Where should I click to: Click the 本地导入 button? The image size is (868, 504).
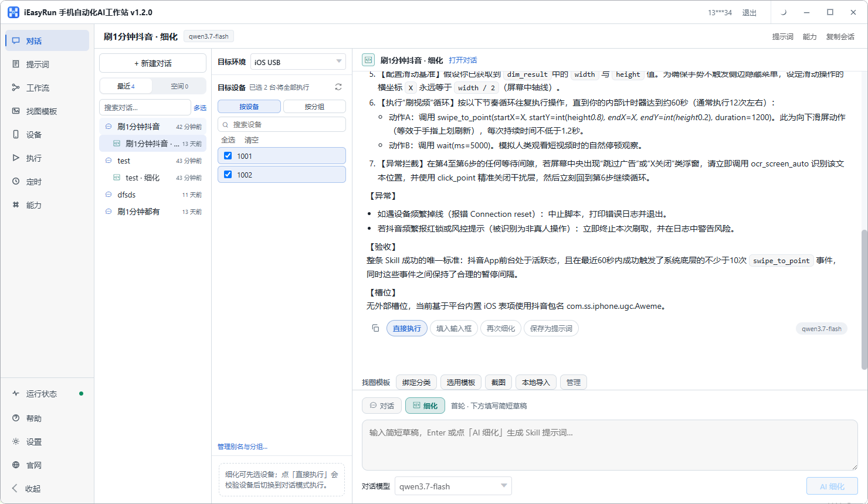536,383
